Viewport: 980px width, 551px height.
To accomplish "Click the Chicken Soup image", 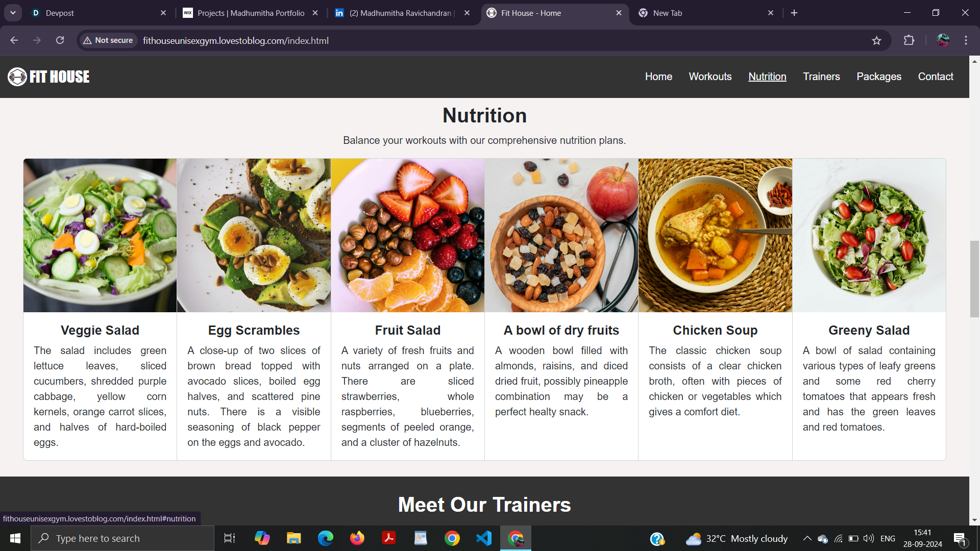I will pos(715,235).
